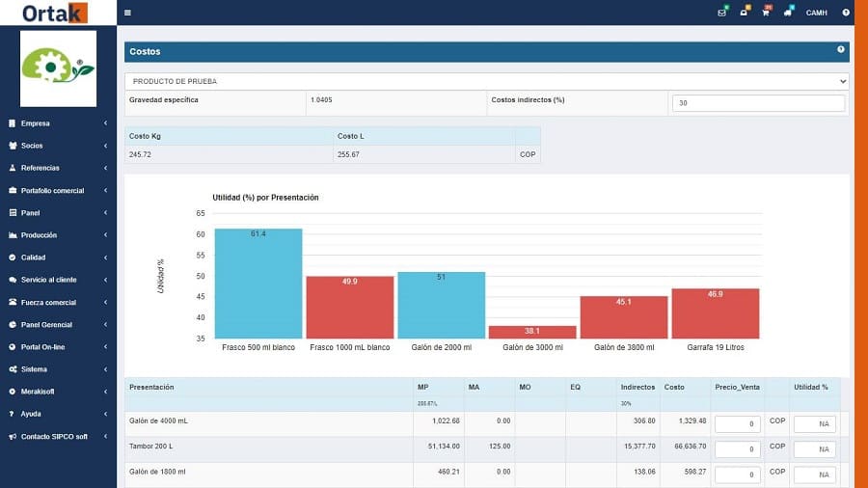
Task: Open the inbox tray notifications icon
Action: click(x=745, y=13)
